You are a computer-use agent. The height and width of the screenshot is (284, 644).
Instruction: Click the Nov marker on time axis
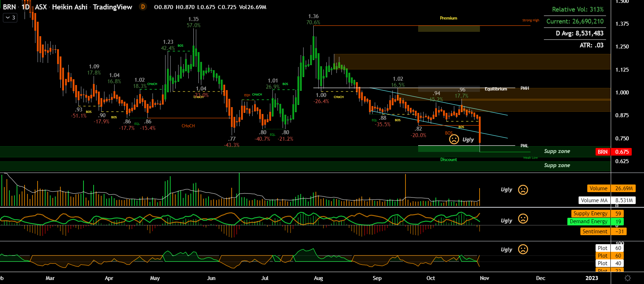[484, 278]
